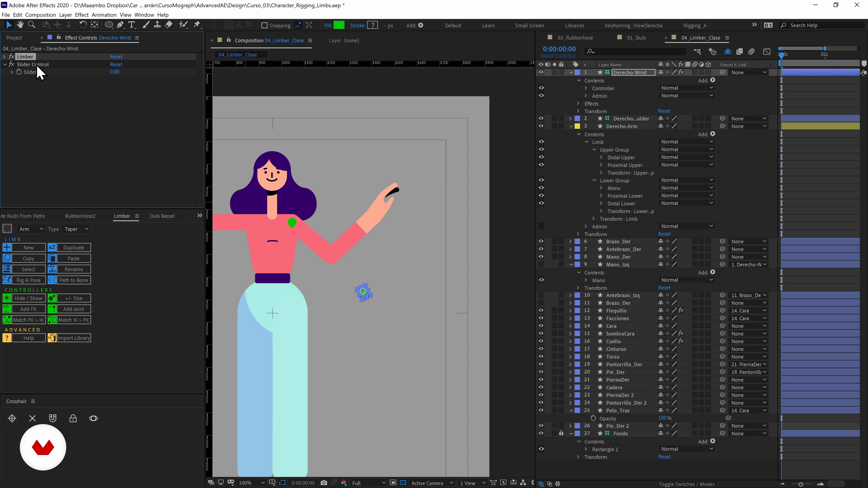868x488 pixels.
Task: Click the Add shape contents arrow in toolbar
Action: 421,25
